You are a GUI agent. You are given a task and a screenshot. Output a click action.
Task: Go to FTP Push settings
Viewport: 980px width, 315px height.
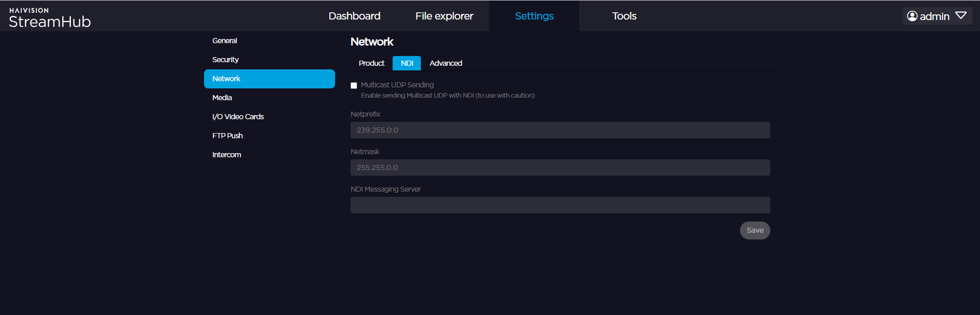pos(227,136)
